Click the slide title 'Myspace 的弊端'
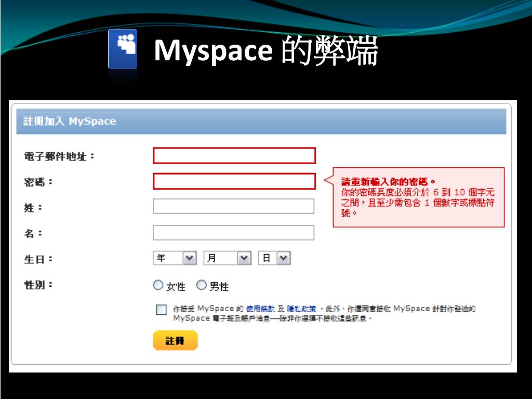This screenshot has height=399, width=532. coord(266,51)
